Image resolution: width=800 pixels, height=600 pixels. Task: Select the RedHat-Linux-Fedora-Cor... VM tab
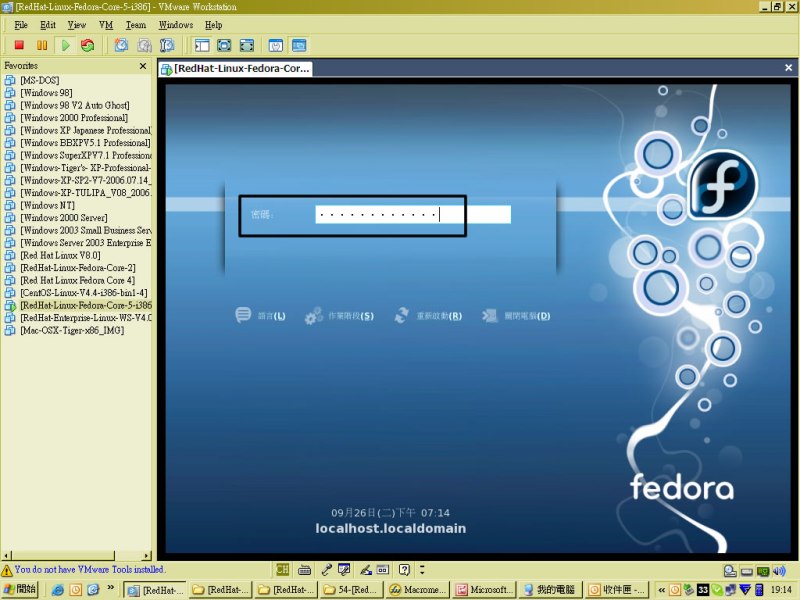point(236,68)
